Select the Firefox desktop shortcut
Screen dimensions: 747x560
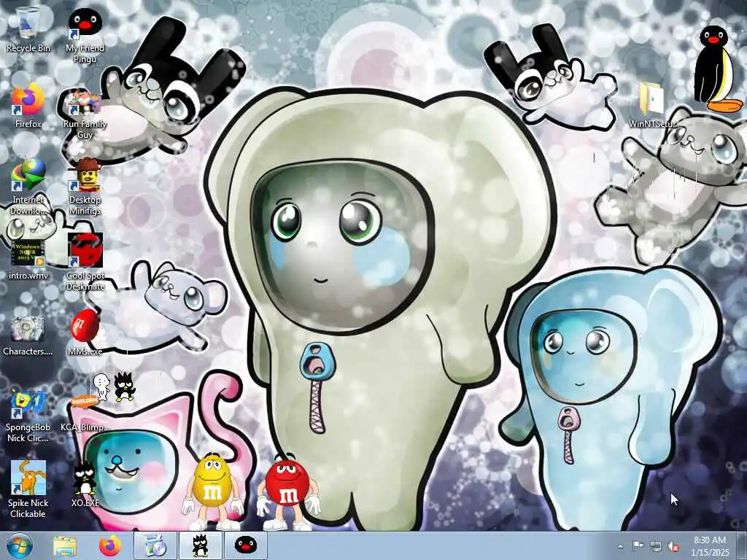coord(28,105)
